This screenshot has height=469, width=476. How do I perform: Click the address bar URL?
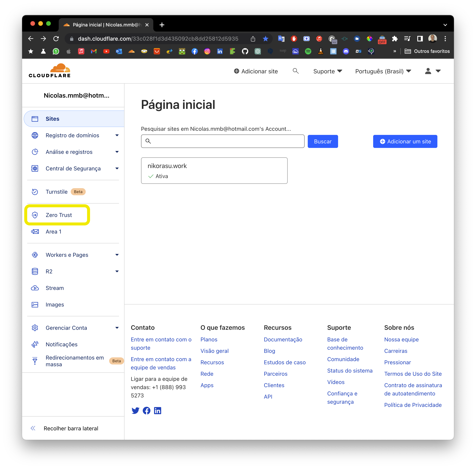pyautogui.click(x=158, y=38)
